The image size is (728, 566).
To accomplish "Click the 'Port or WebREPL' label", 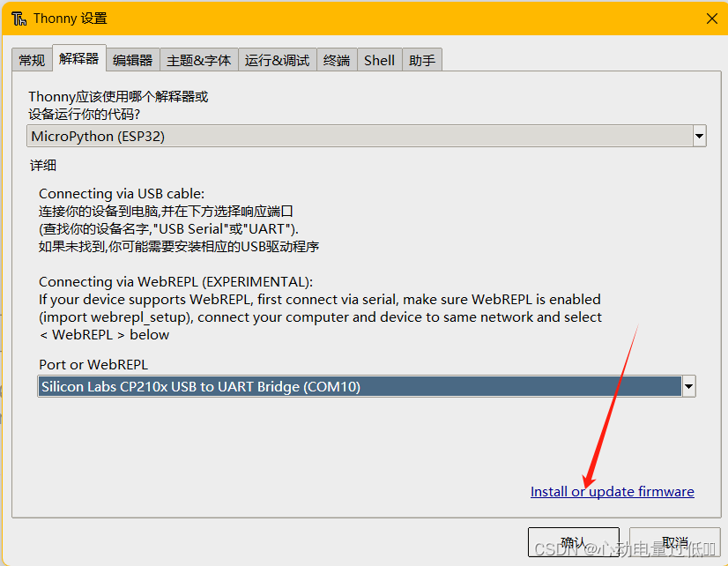I will [x=93, y=364].
